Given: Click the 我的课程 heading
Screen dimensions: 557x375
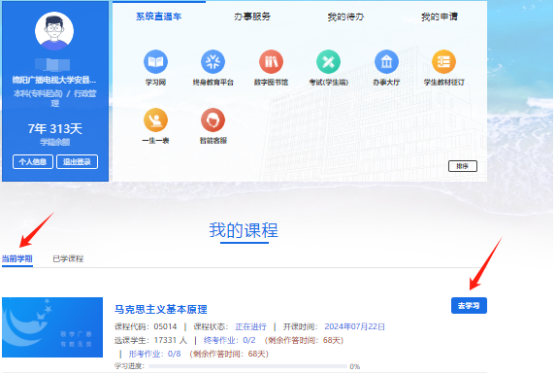Looking at the screenshot, I should point(244,230).
